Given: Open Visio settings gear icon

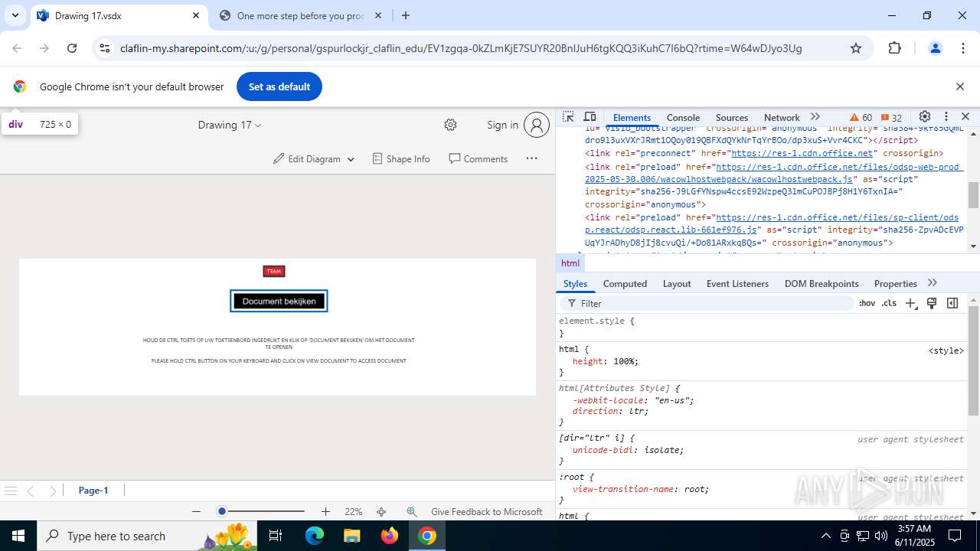Looking at the screenshot, I should 450,125.
